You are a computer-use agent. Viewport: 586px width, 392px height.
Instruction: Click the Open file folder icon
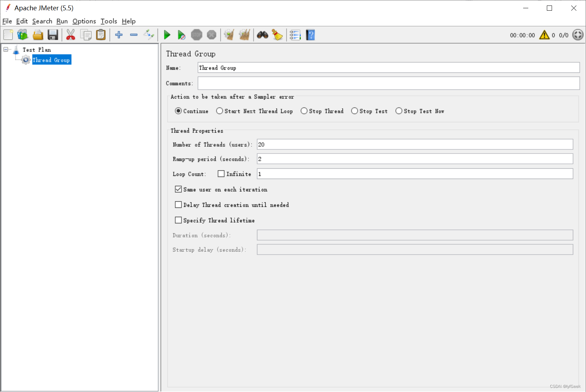[x=38, y=35]
